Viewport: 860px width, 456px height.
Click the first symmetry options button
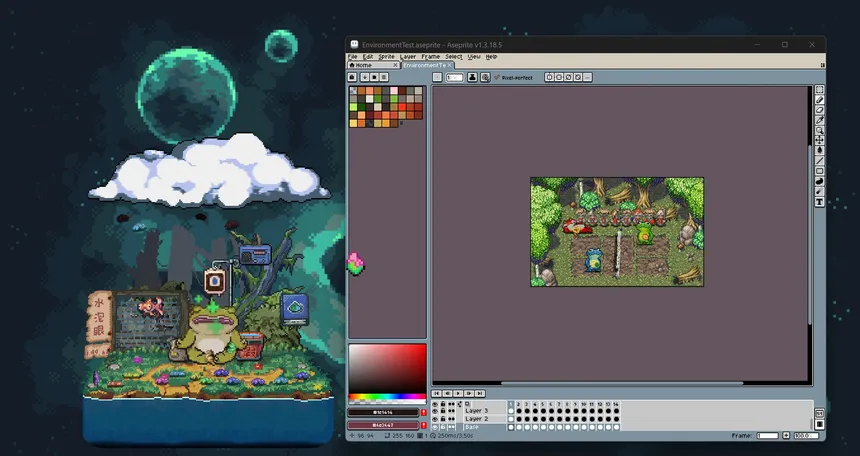click(x=549, y=77)
